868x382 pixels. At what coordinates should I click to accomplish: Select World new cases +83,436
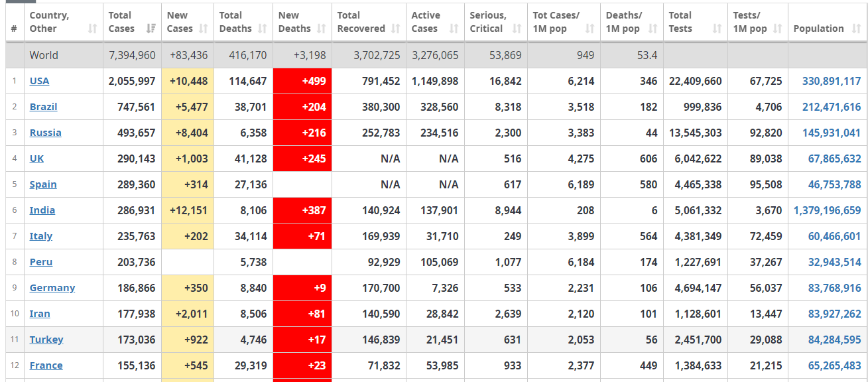[188, 55]
